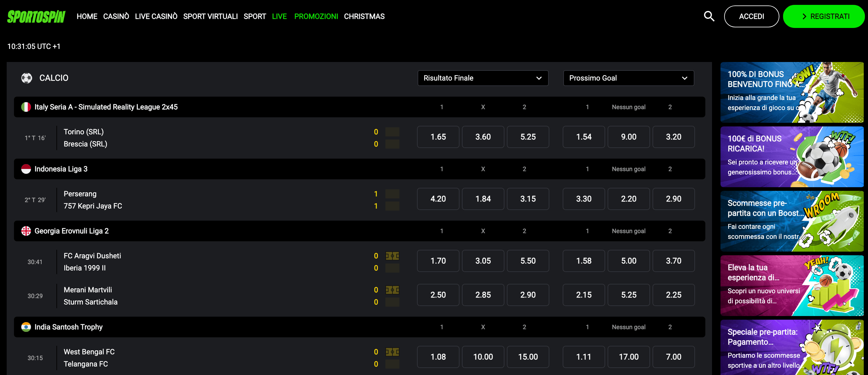Select the LIVE menu item
The image size is (868, 375).
[279, 16]
